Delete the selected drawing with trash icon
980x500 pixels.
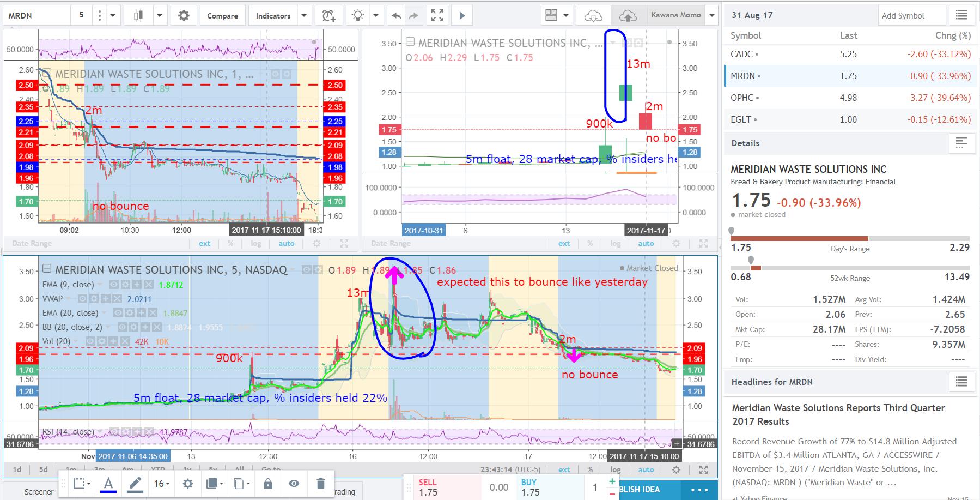pyautogui.click(x=320, y=484)
